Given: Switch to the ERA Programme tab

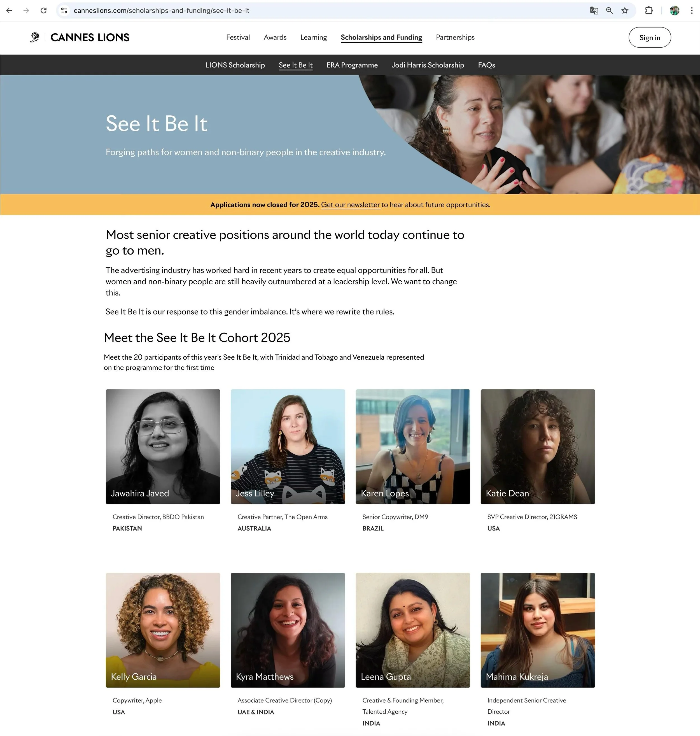Looking at the screenshot, I should (x=352, y=65).
